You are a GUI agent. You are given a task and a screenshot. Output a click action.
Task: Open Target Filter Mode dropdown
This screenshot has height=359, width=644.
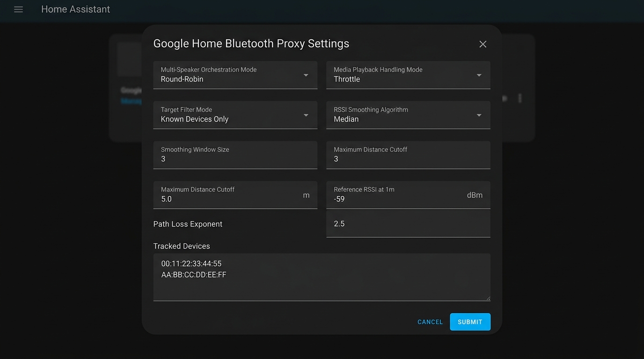[235, 115]
